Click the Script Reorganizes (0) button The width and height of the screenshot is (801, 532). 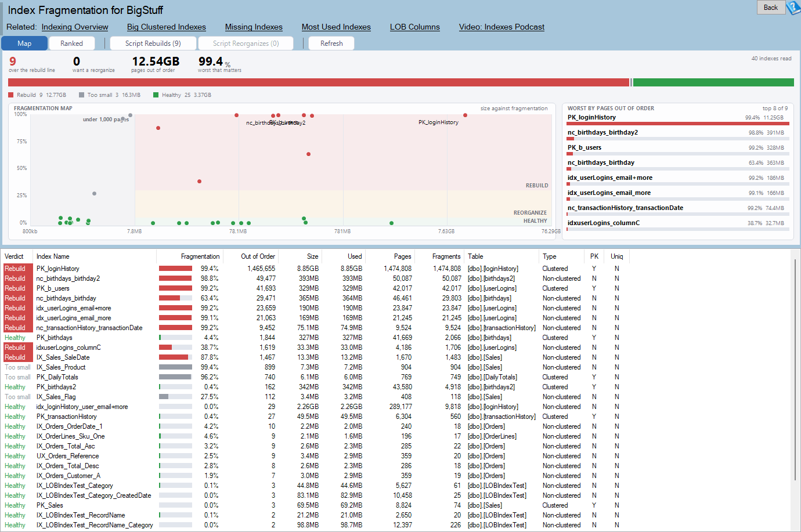246,44
